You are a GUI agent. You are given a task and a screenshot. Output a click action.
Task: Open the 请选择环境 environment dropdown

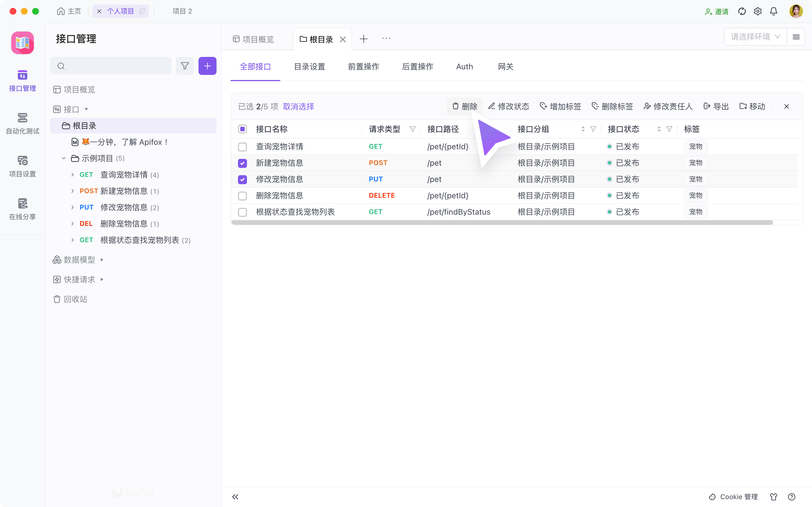pyautogui.click(x=754, y=37)
